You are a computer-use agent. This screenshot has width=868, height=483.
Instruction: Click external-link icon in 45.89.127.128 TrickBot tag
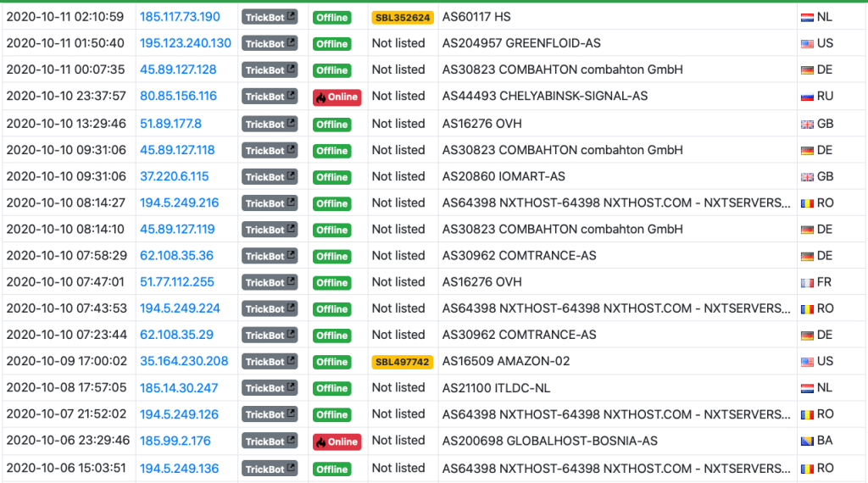[291, 69]
